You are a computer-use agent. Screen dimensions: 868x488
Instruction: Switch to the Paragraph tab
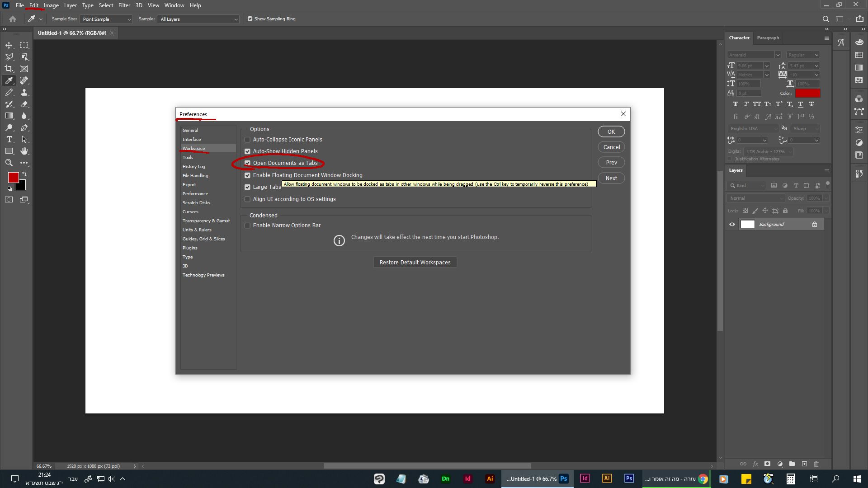click(x=768, y=38)
